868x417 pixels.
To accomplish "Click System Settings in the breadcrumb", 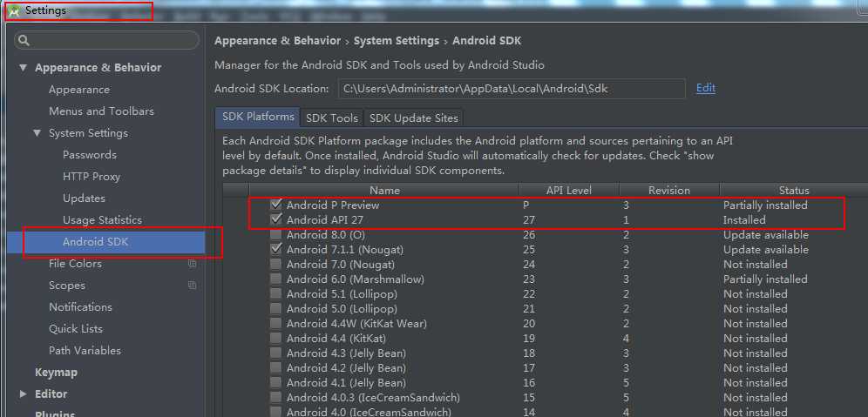I will tap(397, 41).
